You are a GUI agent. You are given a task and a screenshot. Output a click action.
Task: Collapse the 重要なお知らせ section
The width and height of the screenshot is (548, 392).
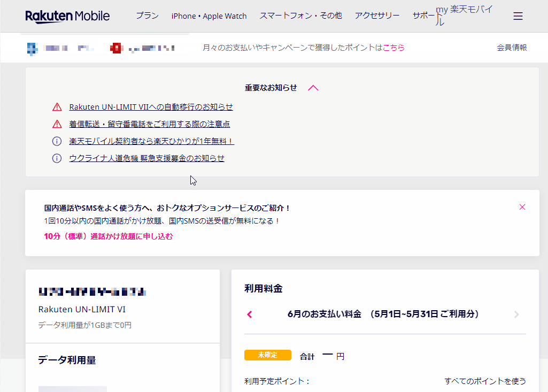coord(313,88)
